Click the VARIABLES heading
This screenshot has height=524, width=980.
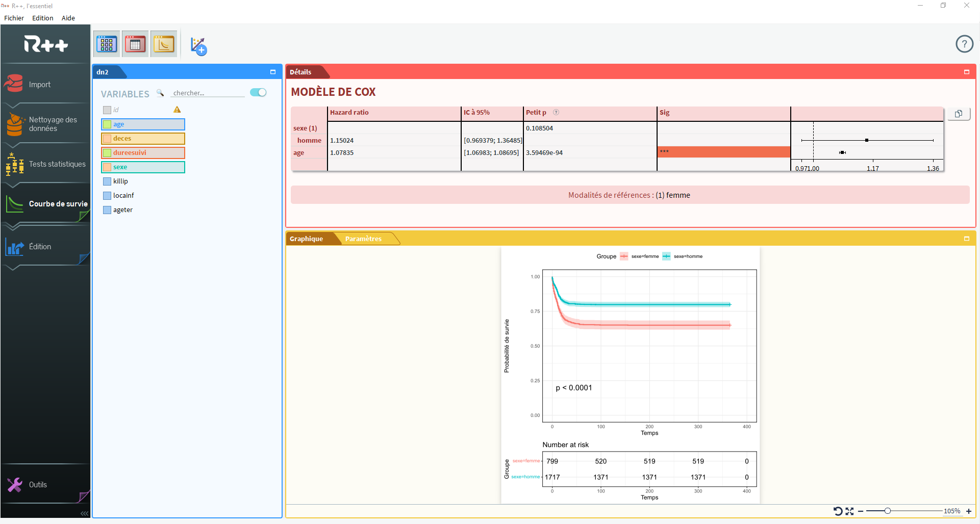click(125, 94)
